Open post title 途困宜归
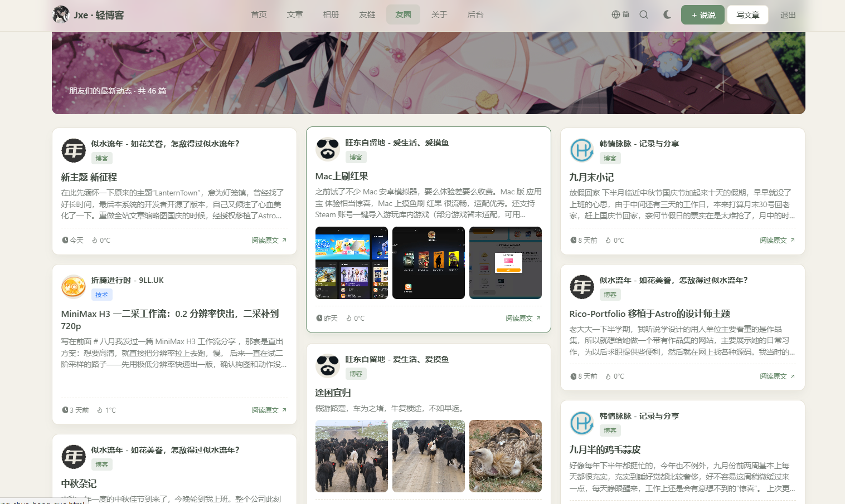 [x=333, y=393]
